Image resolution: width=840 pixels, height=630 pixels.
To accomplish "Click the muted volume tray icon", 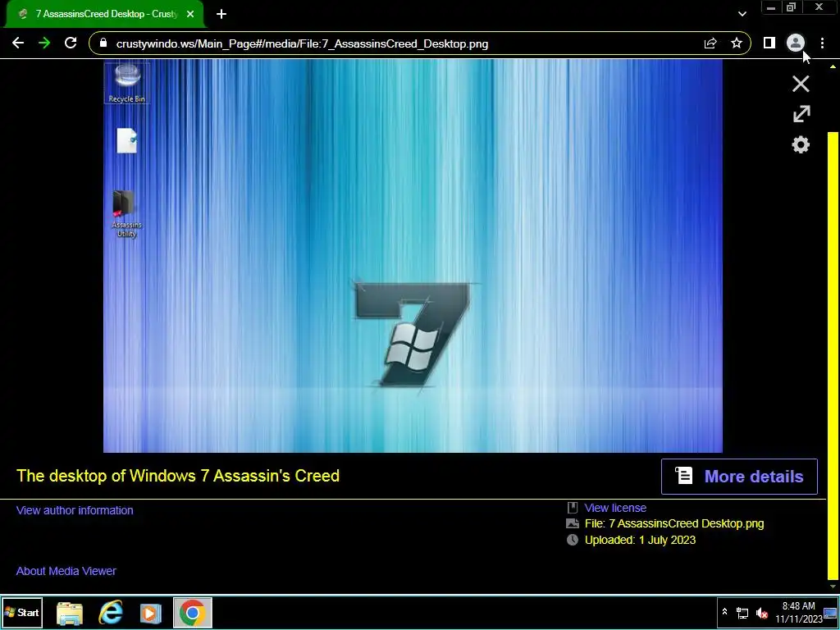I will point(762,613).
